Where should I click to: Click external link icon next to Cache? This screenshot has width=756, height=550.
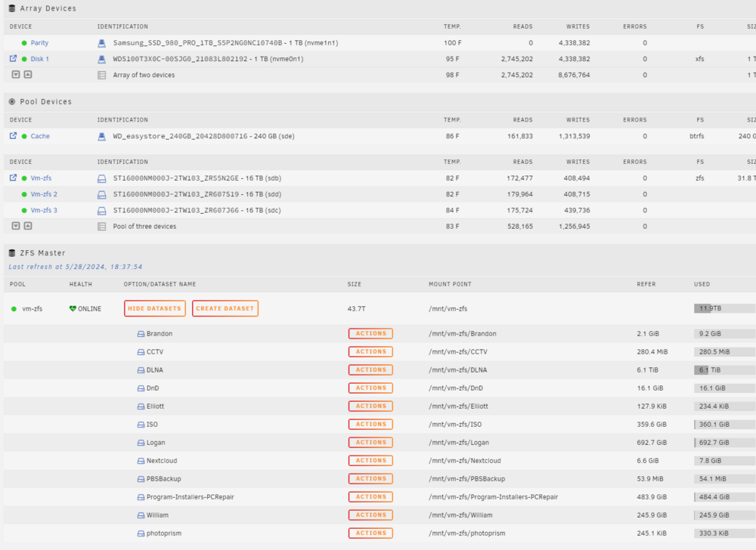(13, 136)
